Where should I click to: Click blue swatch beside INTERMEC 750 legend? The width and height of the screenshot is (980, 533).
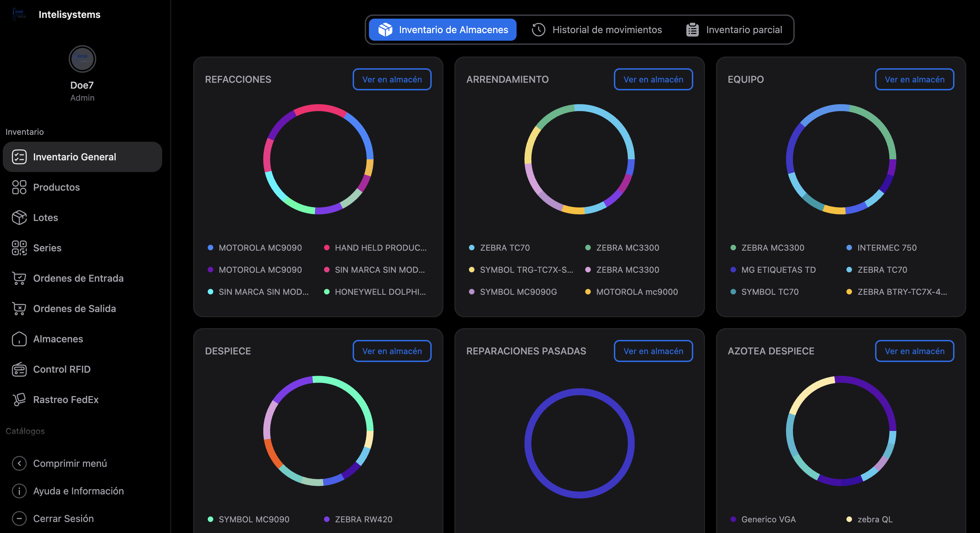point(849,248)
